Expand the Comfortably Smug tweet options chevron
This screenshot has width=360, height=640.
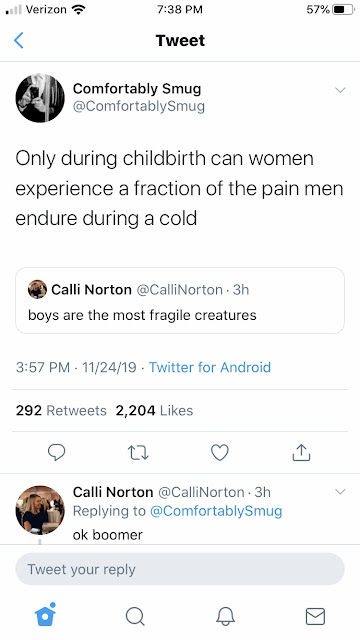pos(340,90)
